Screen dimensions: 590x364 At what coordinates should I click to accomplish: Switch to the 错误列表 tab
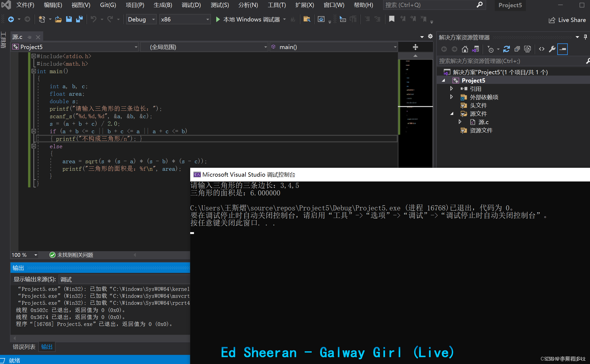coord(24,347)
